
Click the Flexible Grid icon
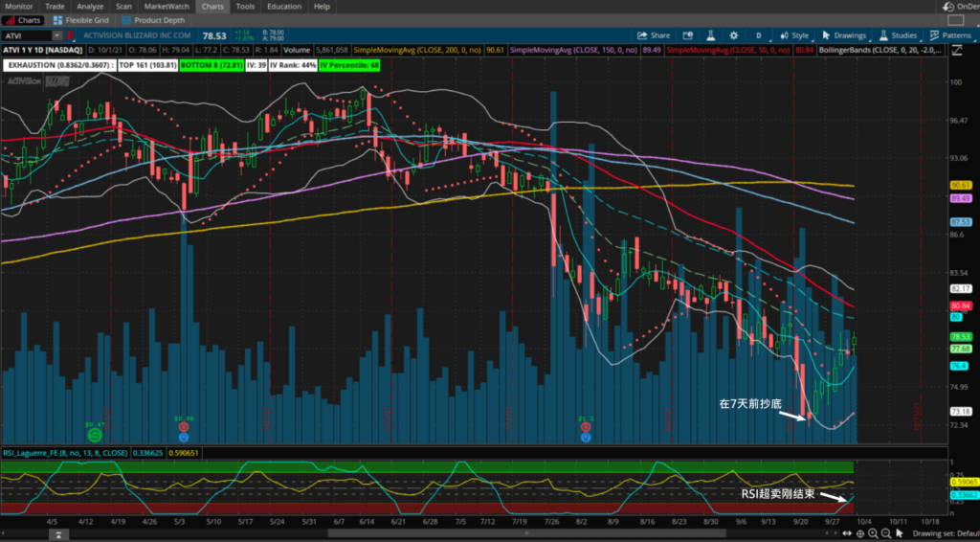click(57, 20)
